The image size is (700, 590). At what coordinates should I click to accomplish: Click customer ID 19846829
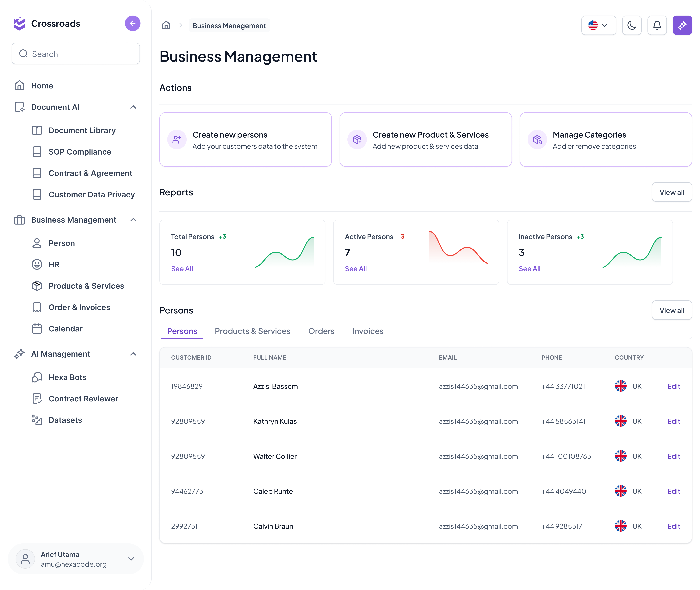[x=187, y=386]
